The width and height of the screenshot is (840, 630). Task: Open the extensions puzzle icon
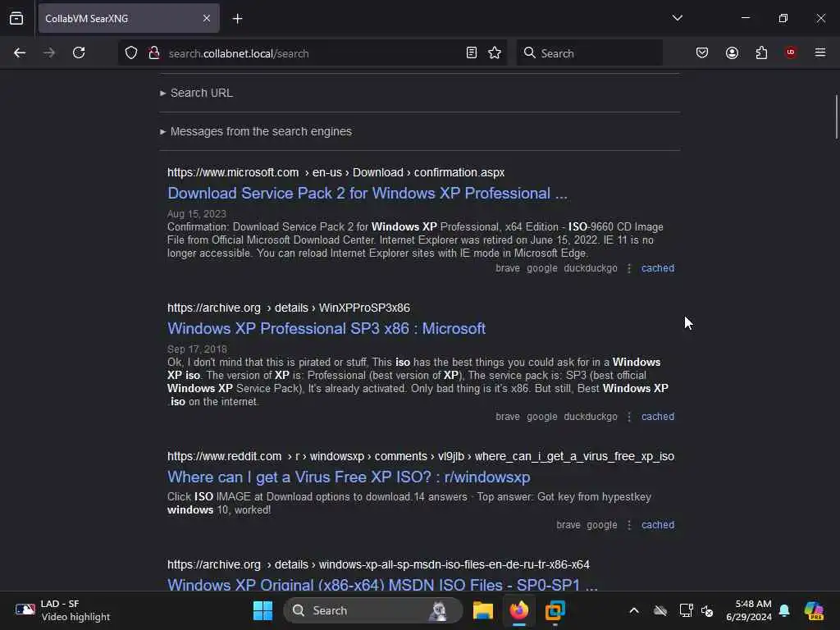(x=761, y=52)
